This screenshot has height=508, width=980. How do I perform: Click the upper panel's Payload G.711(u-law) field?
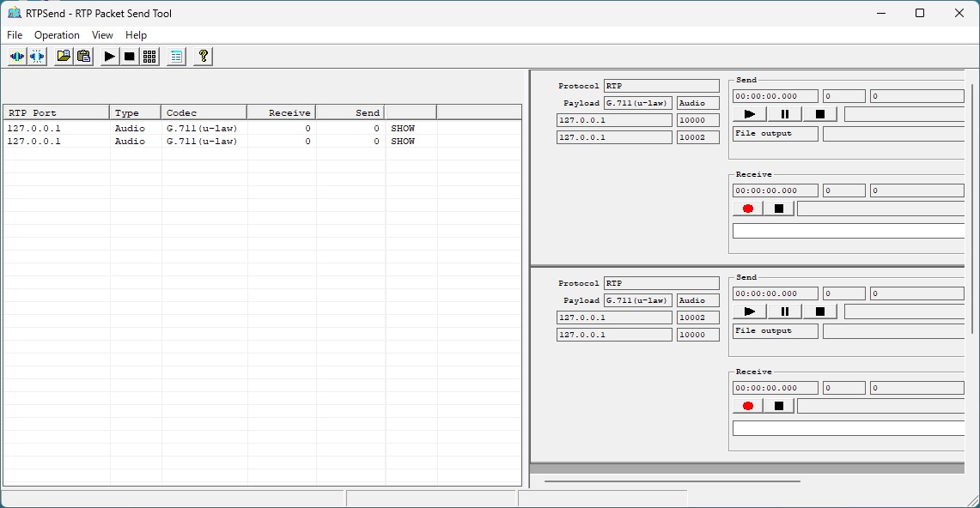click(638, 103)
